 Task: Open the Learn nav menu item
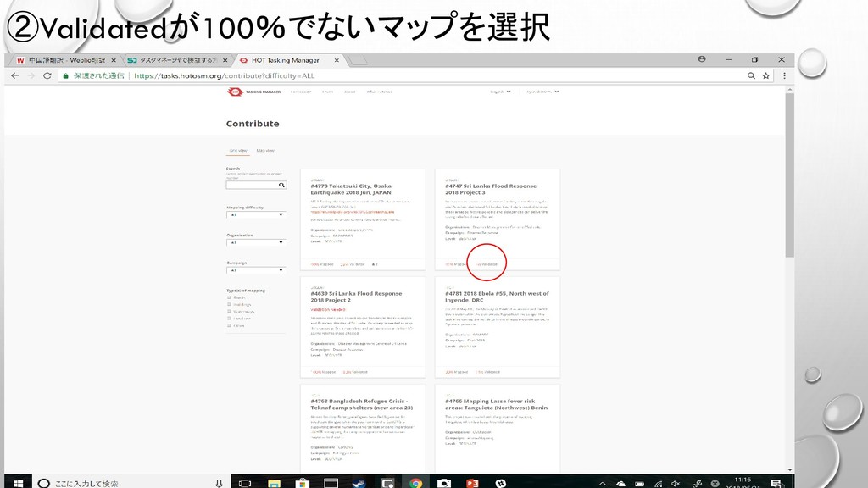coord(328,91)
